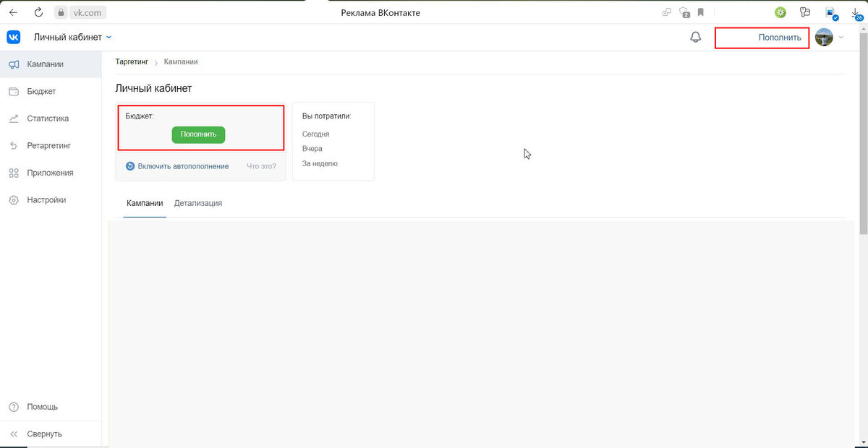868x448 pixels.
Task: Click the bookmark icon in the address bar
Action: click(701, 12)
